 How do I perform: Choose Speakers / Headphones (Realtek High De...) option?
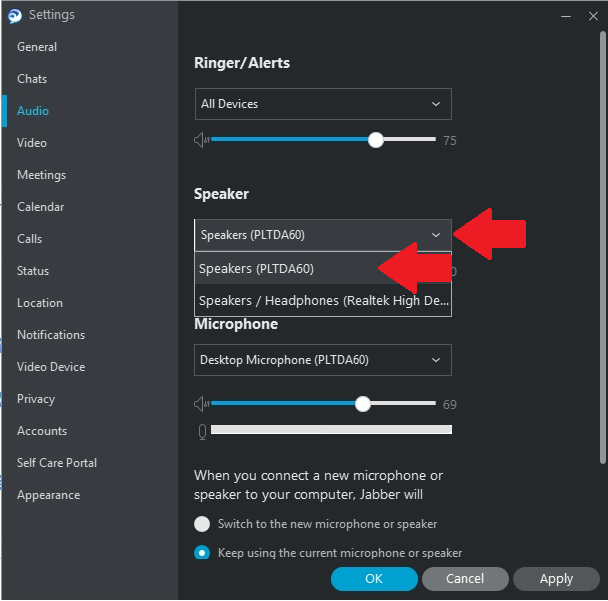[x=323, y=300]
